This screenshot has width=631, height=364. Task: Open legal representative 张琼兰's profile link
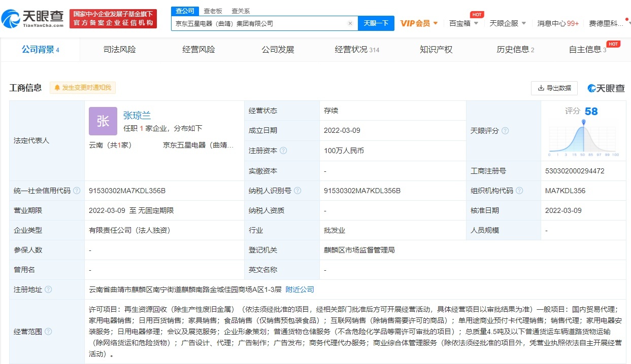point(137,116)
